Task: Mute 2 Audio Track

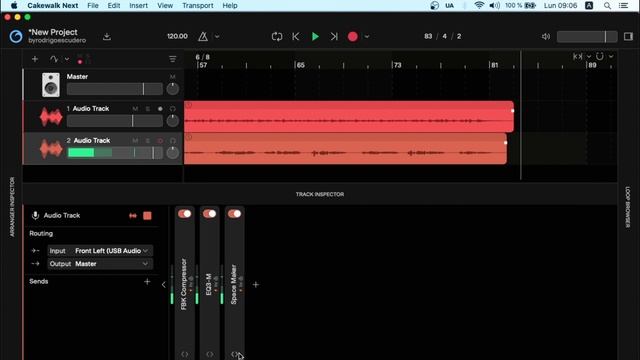Action: pos(135,140)
